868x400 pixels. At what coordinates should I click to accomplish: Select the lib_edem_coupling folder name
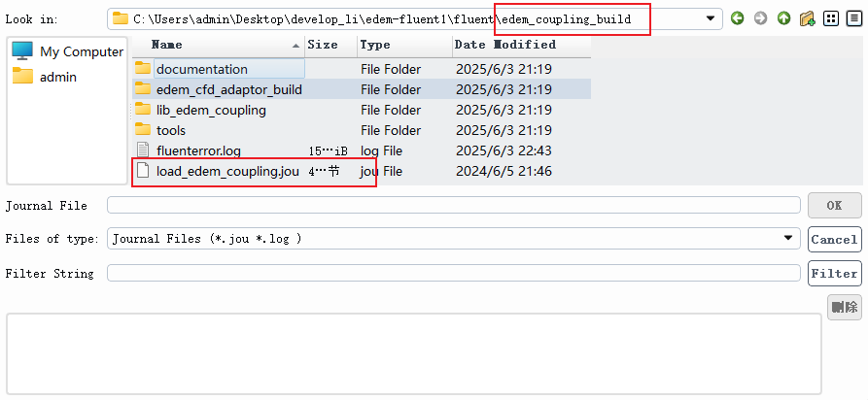(x=211, y=110)
